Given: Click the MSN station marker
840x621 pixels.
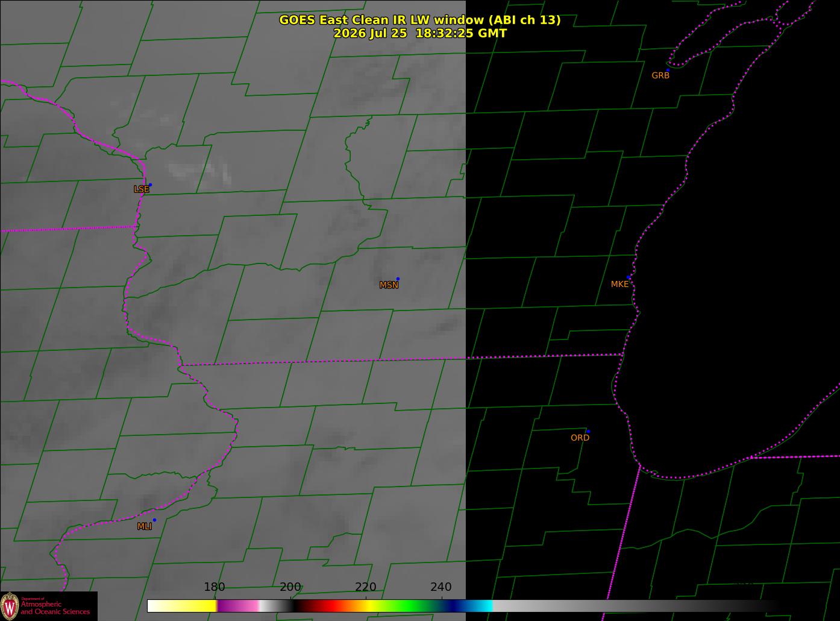Looking at the screenshot, I should [398, 279].
